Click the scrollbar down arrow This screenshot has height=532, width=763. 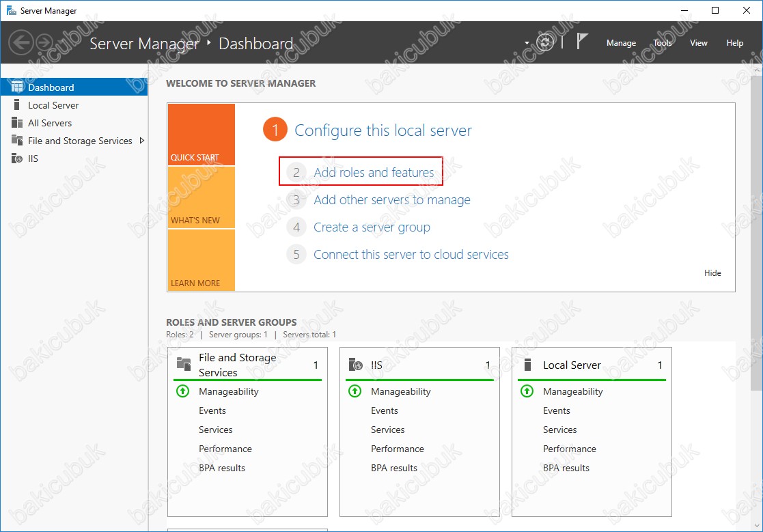757,526
